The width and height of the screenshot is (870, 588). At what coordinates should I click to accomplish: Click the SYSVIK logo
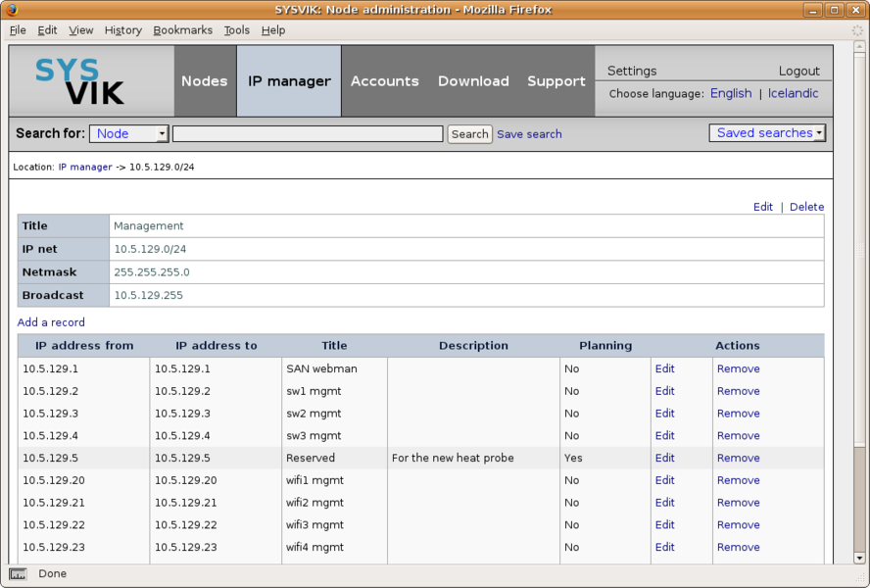tap(79, 81)
